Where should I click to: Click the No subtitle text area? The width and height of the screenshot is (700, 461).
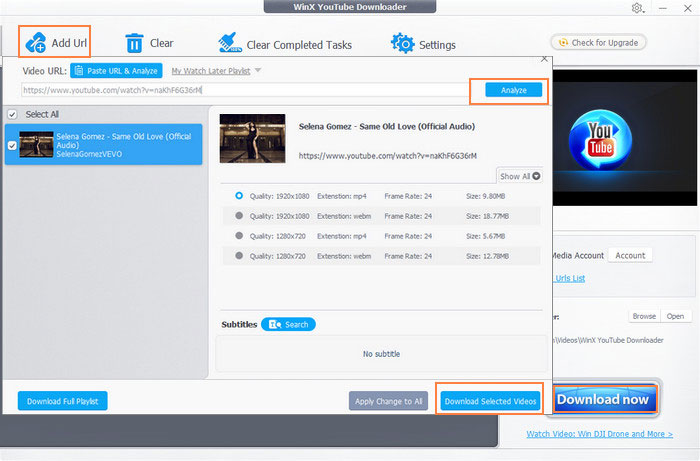(381, 354)
